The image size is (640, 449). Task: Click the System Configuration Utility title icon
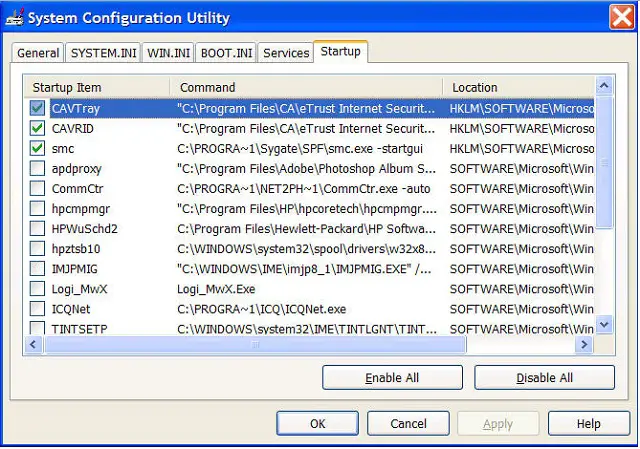click(x=15, y=18)
